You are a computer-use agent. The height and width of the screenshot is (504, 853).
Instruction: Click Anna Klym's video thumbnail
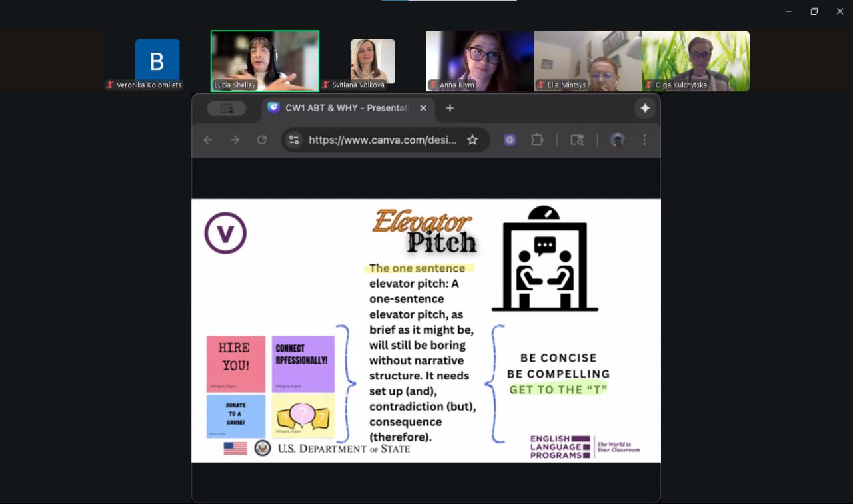[x=480, y=61]
